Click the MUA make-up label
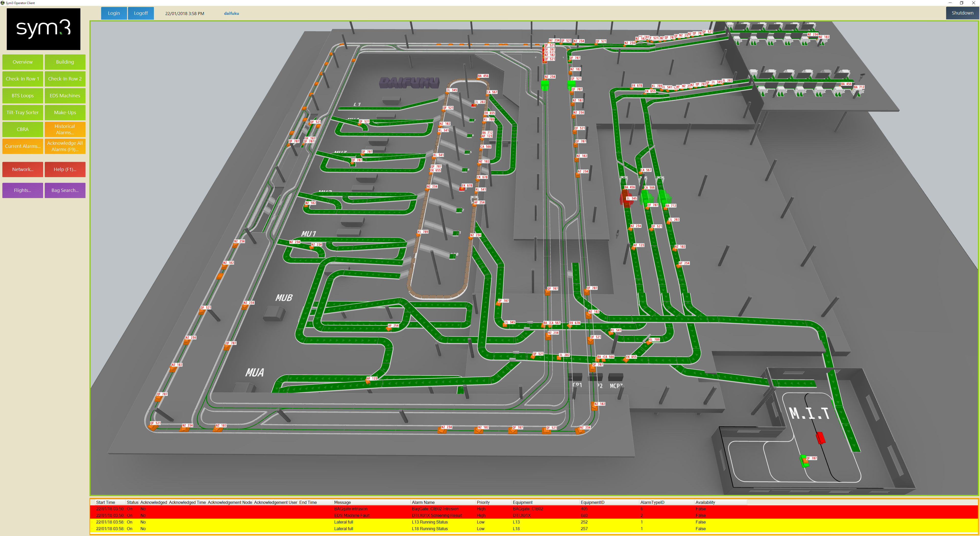This screenshot has width=980, height=536. point(254,372)
